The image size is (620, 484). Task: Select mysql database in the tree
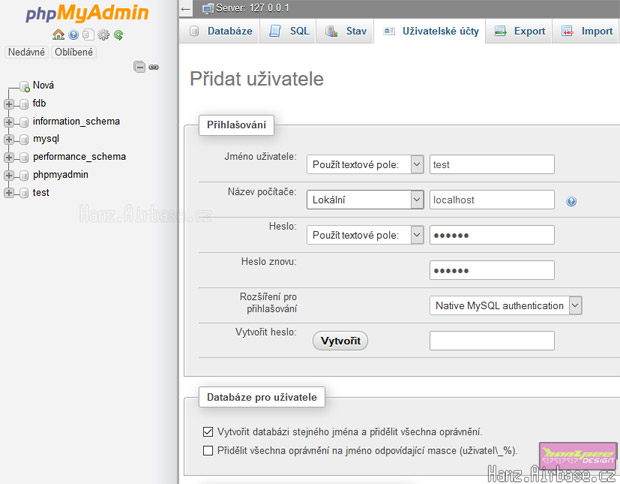click(x=46, y=139)
